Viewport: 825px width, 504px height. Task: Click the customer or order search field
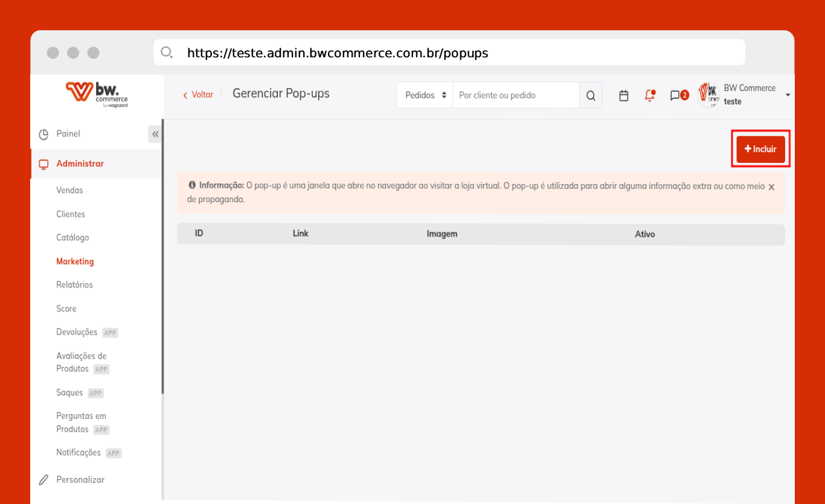click(515, 95)
